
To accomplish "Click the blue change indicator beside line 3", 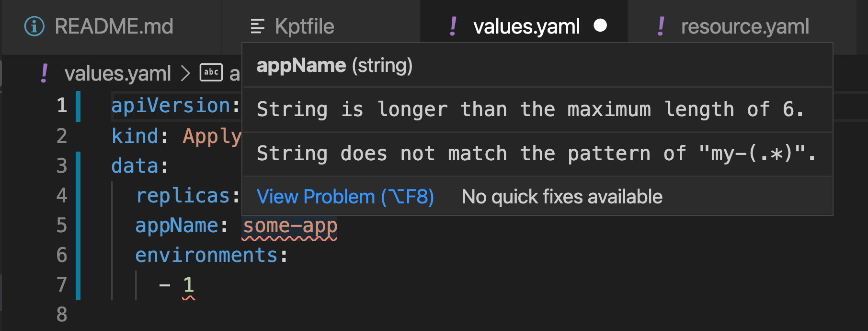I will tap(78, 165).
